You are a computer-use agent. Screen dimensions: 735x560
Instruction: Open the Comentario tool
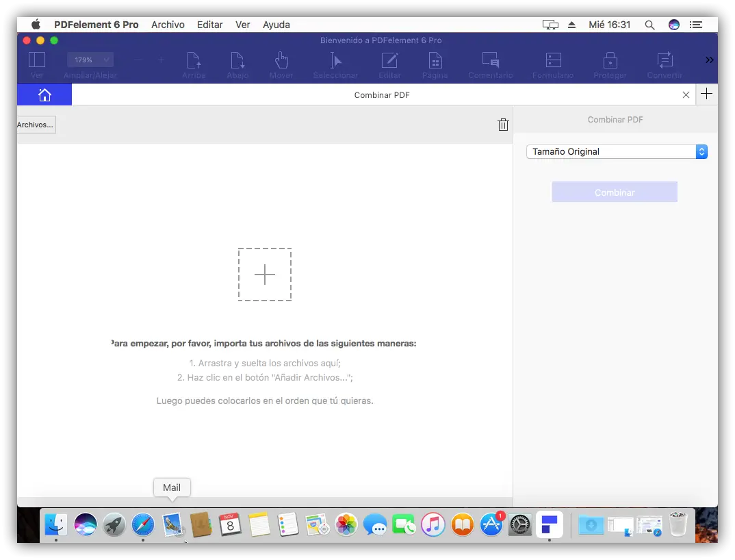point(490,60)
